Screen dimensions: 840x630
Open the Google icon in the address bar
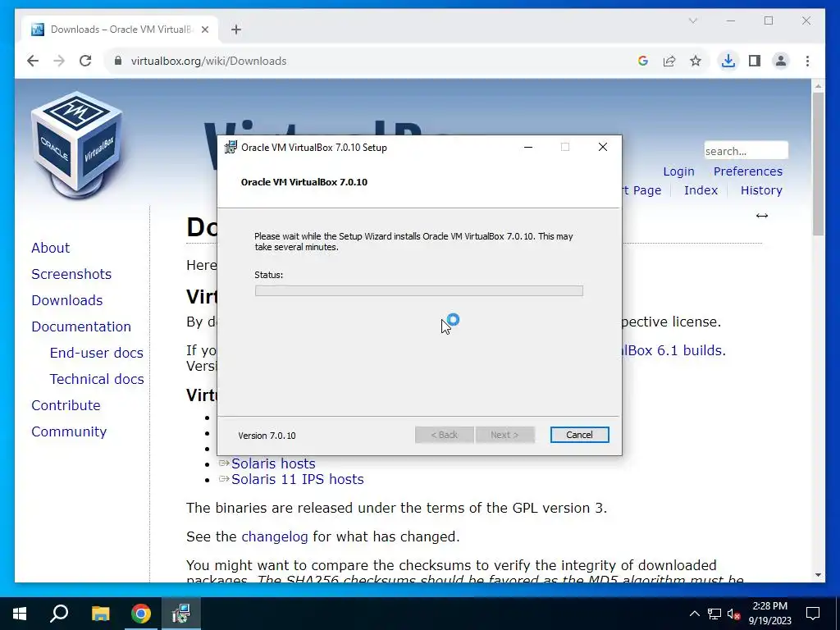coord(643,61)
